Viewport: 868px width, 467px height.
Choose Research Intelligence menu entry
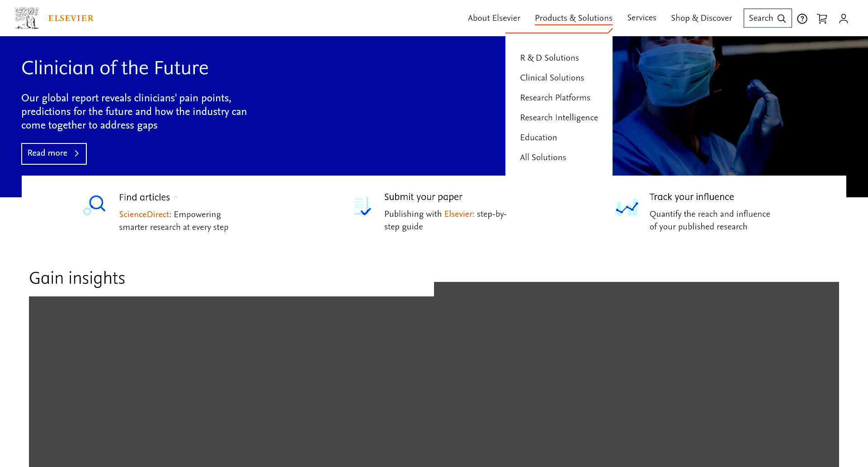click(x=559, y=118)
